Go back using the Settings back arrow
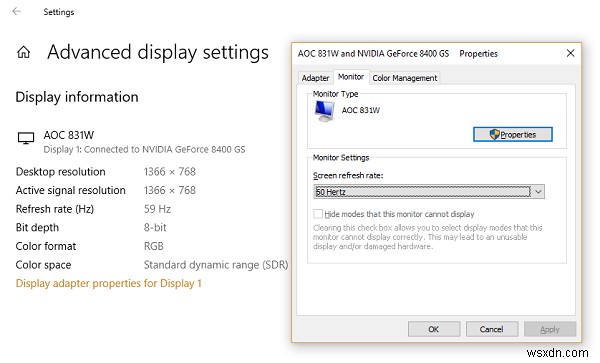Viewport: 600px width, 363px height. (16, 11)
